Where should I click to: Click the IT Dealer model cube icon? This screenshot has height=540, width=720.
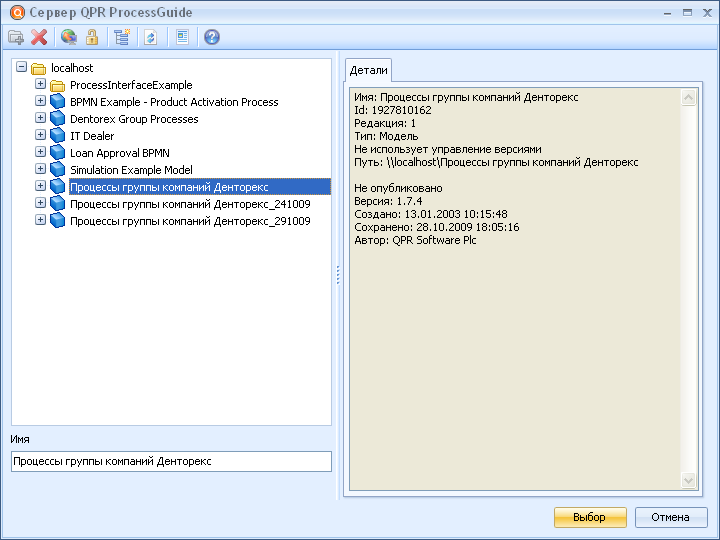click(57, 135)
